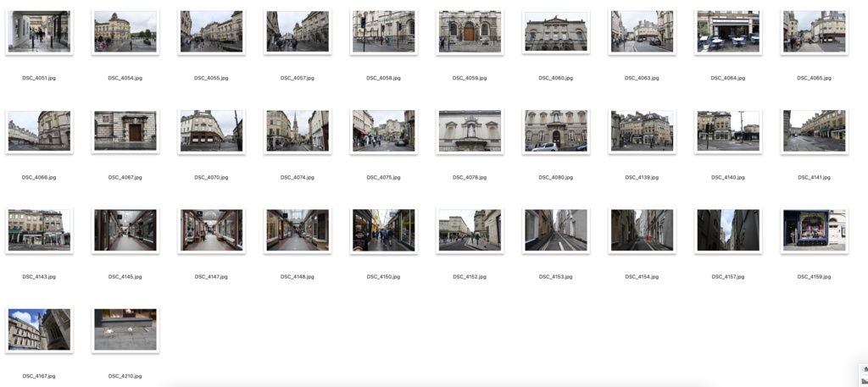Select the DSC_4157.jpg photo thumbnail

pos(728,230)
